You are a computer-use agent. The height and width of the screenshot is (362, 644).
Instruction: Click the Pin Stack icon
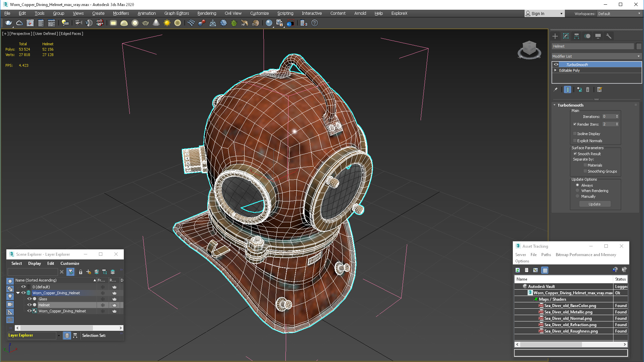pos(555,89)
